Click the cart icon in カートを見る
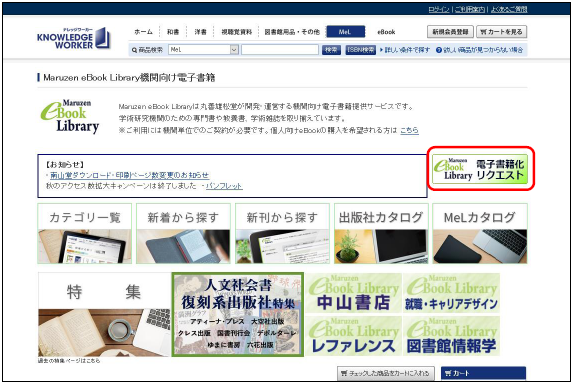The image size is (574, 384). pyautogui.click(x=483, y=32)
